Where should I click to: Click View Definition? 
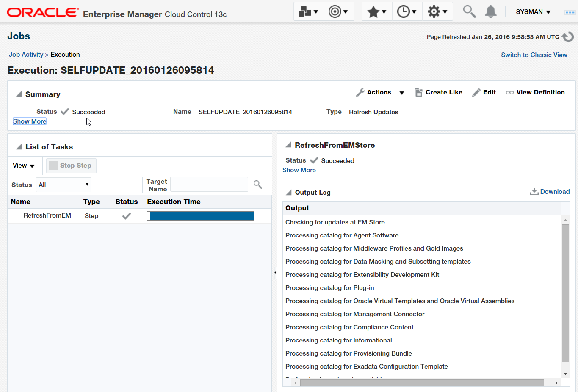coord(535,92)
